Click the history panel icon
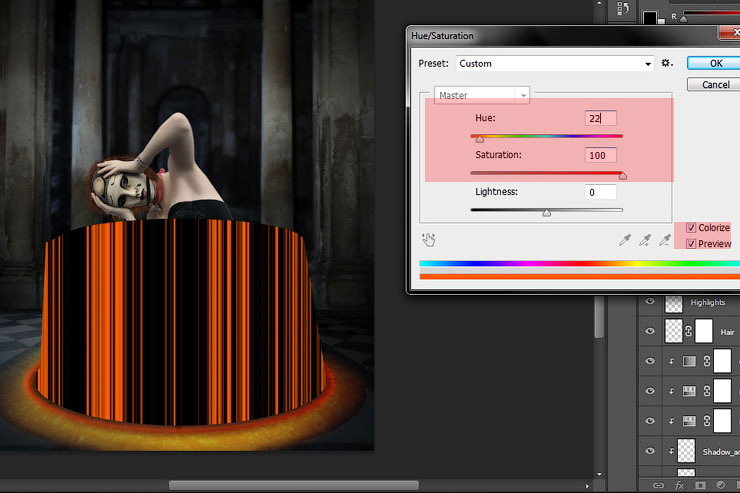Image resolution: width=740 pixels, height=493 pixels. pyautogui.click(x=624, y=10)
